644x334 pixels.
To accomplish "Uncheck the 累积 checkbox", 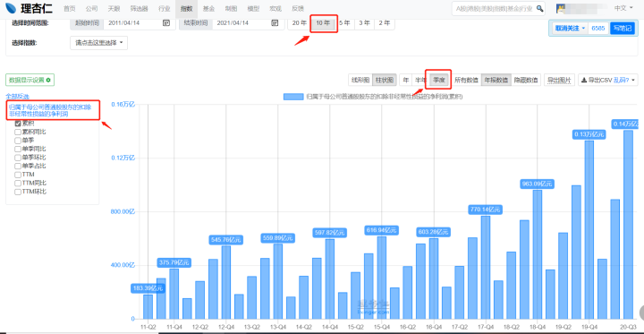I will point(18,124).
